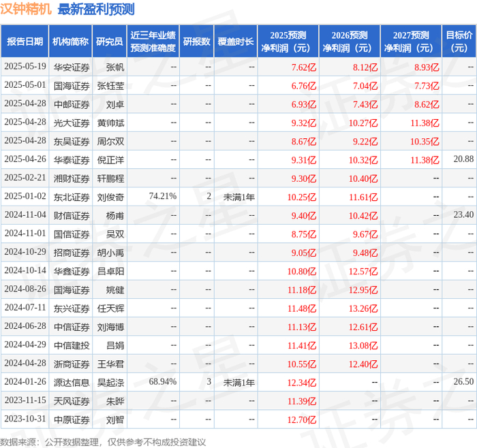Screen dimensions: 477x448
Task: Click target price 20.88
Action: point(463,159)
